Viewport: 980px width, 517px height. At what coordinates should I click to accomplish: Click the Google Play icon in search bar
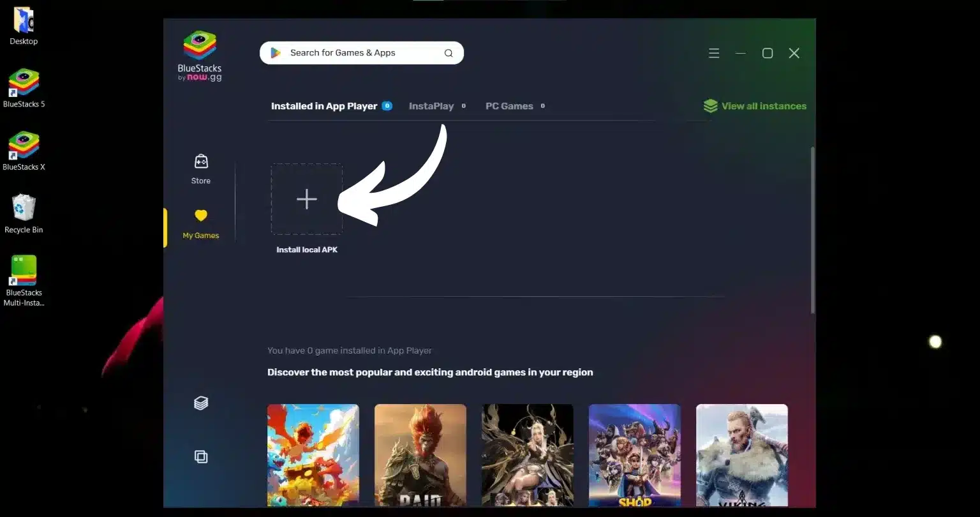click(276, 53)
